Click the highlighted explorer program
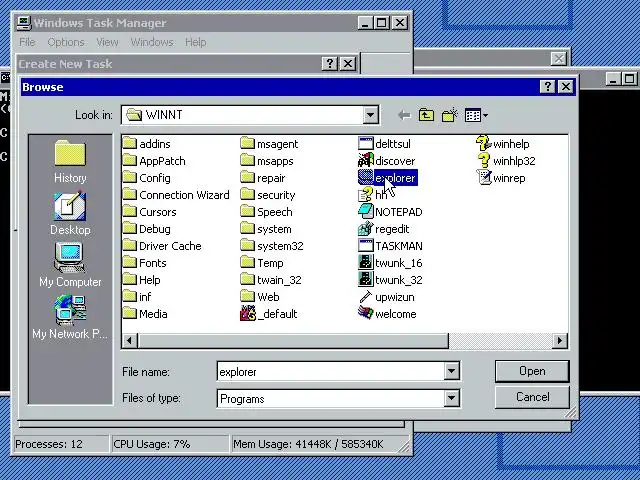Image resolution: width=640 pixels, height=480 pixels. click(387, 178)
